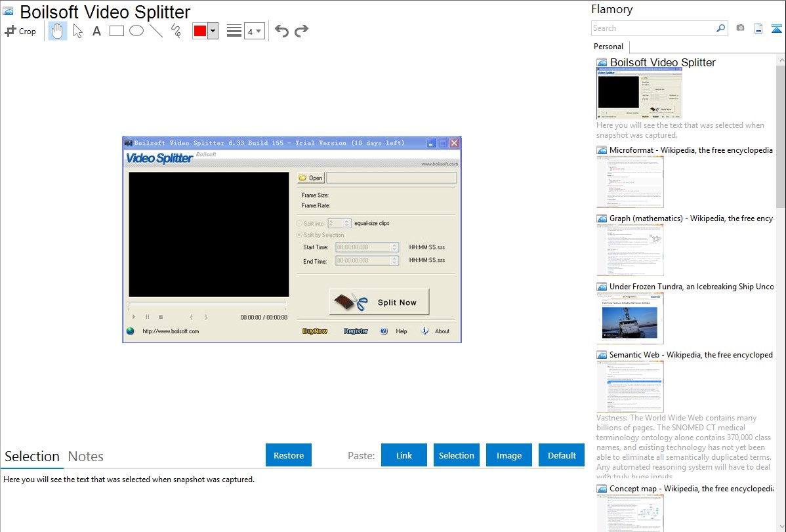Open the Personal tab

click(608, 47)
